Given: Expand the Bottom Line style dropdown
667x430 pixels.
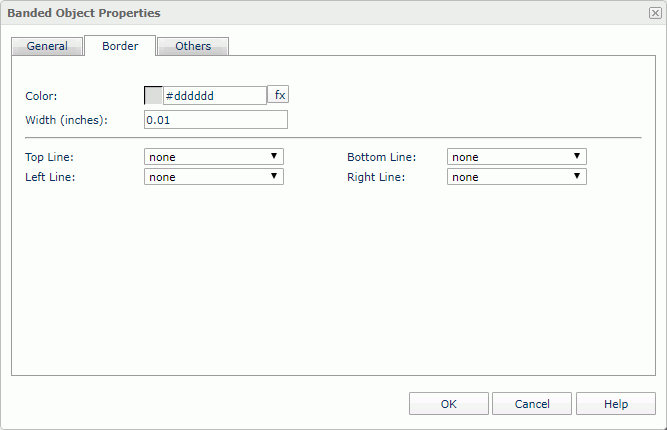Looking at the screenshot, I should (x=516, y=157).
